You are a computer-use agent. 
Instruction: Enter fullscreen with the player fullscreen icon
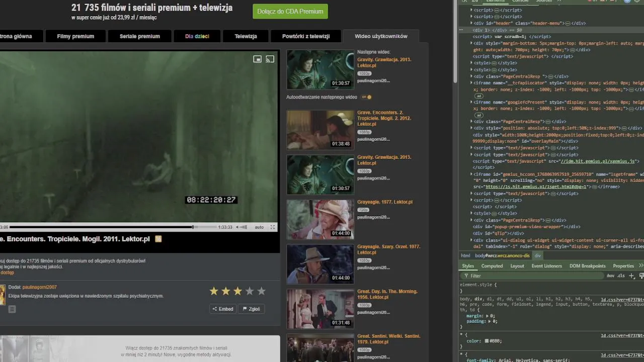(x=273, y=227)
